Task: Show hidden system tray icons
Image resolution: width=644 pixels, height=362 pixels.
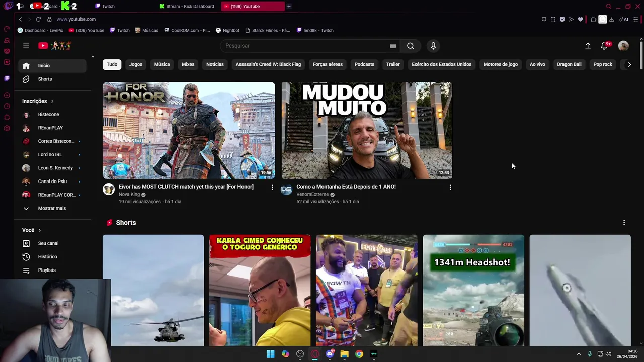Action: [x=579, y=354]
